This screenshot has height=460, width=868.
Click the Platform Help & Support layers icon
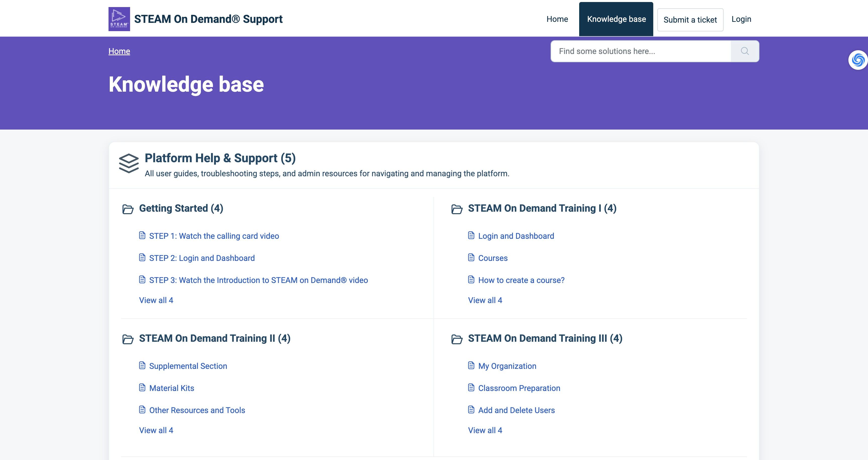click(x=129, y=163)
